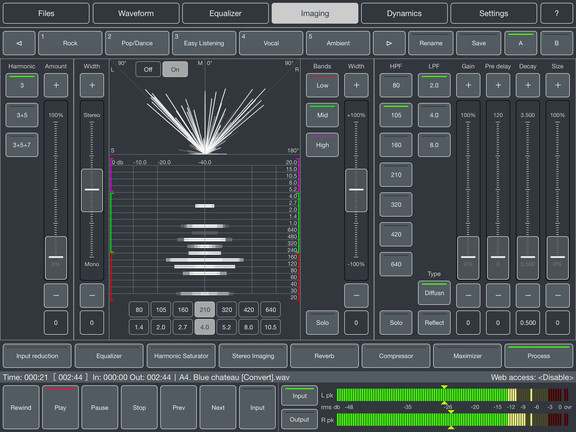The image size is (576, 432).
Task: Go to previous preset page arrow
Action: (19, 43)
